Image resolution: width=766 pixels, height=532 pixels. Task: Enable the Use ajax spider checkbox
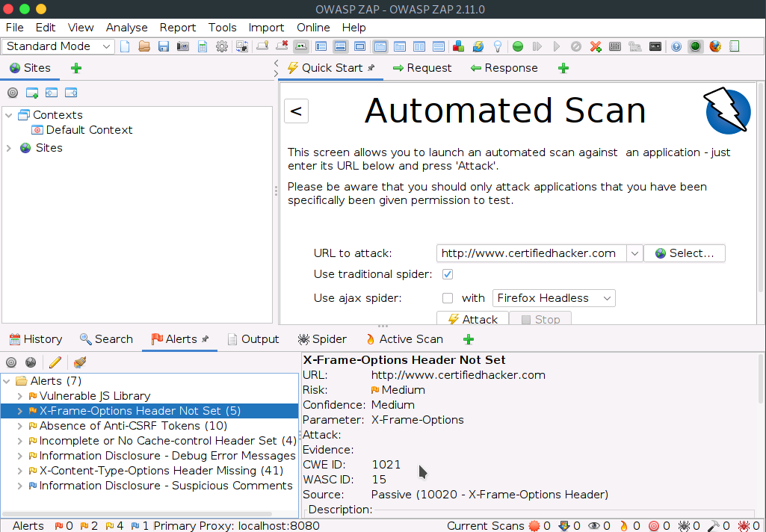click(448, 298)
